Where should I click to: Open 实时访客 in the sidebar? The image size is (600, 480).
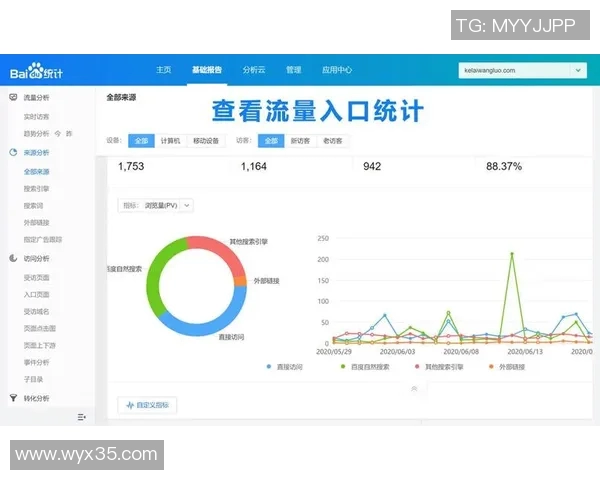coord(36,117)
